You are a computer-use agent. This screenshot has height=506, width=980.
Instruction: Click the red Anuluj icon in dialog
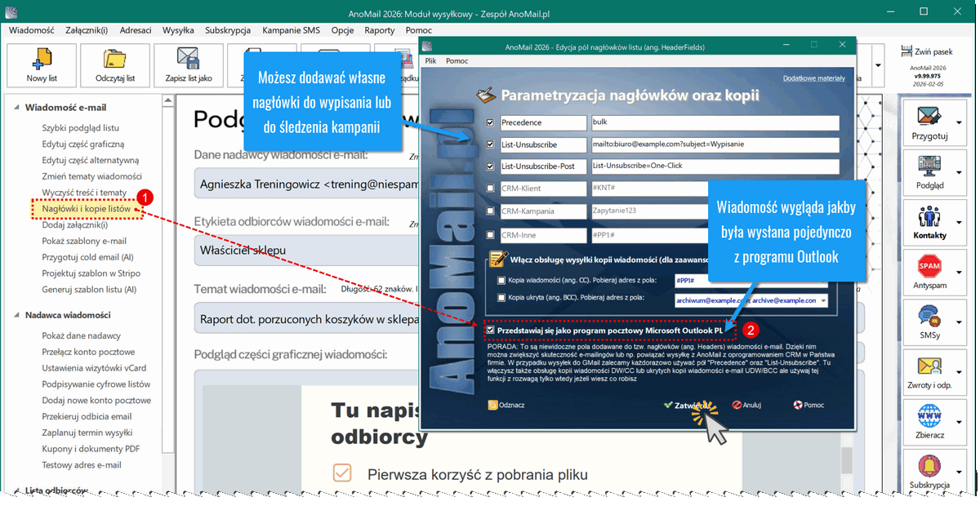click(737, 404)
